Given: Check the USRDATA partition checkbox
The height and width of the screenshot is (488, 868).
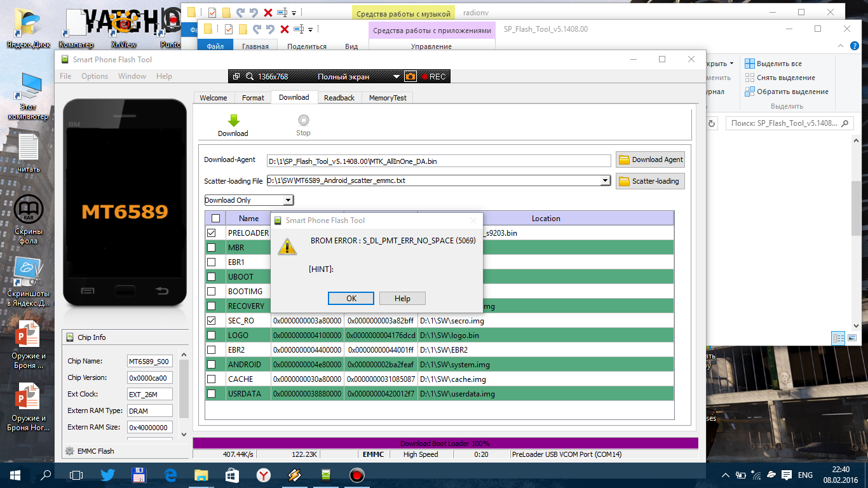Looking at the screenshot, I should (x=212, y=394).
